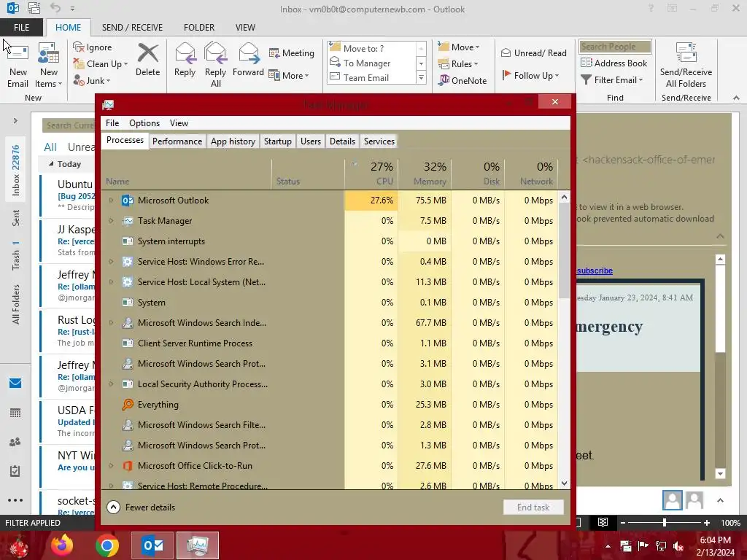Screen dimensions: 747x560
Task: Click Fewer details toggle button
Action: coord(141,507)
